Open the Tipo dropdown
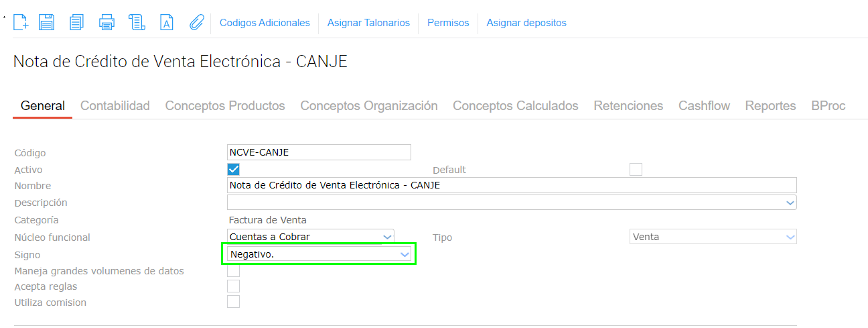Image resolution: width=868 pixels, height=328 pixels. pos(790,237)
